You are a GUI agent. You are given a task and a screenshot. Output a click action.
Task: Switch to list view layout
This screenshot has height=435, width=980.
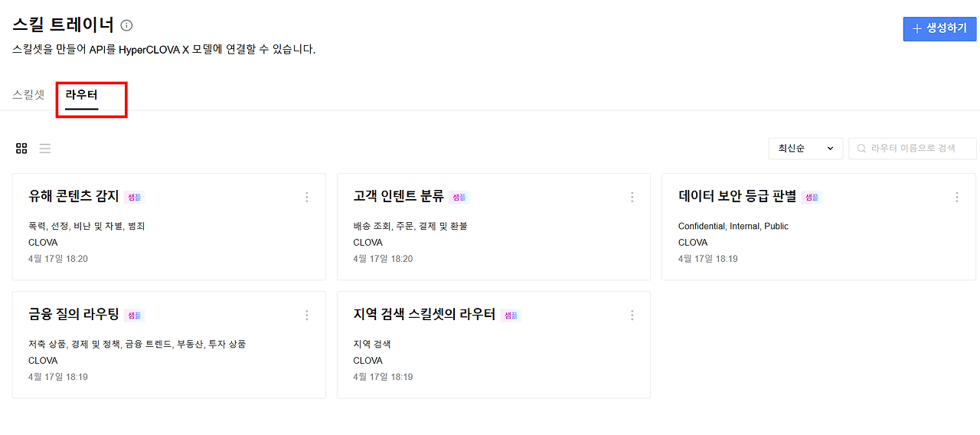45,149
